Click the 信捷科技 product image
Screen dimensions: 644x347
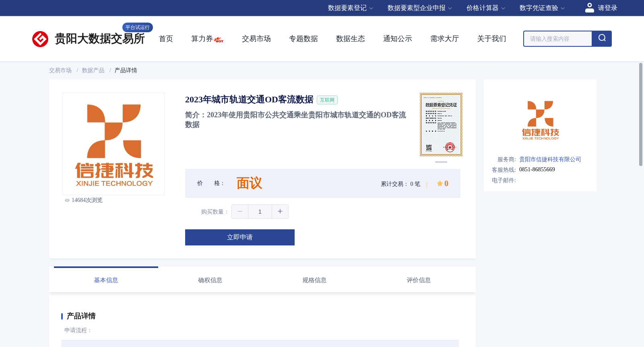coord(114,144)
